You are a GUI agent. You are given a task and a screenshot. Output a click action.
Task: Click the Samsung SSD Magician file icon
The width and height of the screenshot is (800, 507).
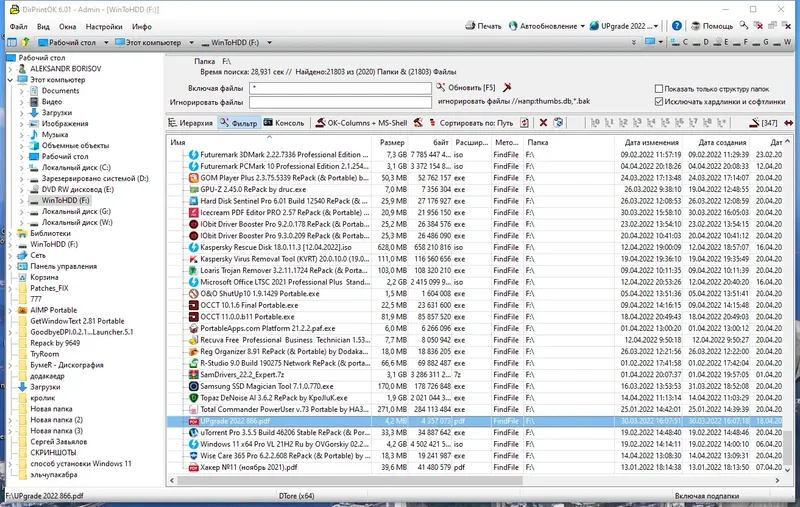(x=193, y=386)
